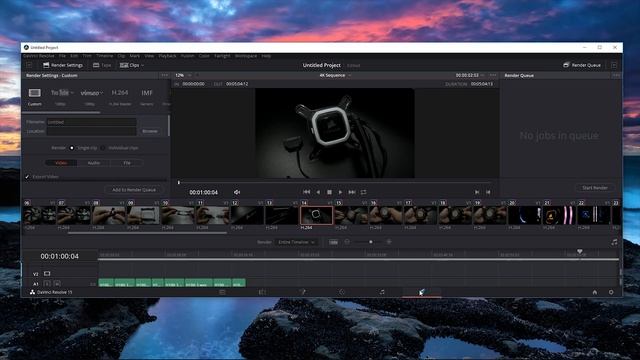Select Individual clips render option

[103, 148]
